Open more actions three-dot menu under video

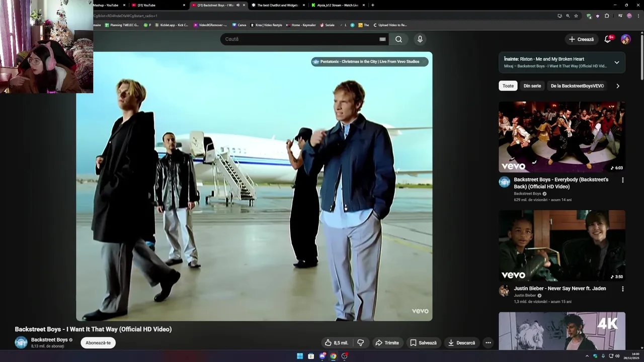pos(488,343)
